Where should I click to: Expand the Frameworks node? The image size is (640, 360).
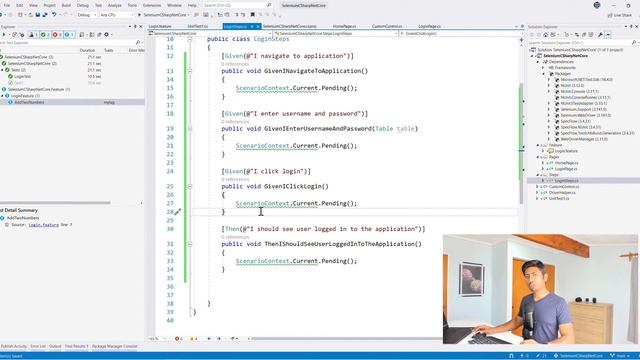544,68
